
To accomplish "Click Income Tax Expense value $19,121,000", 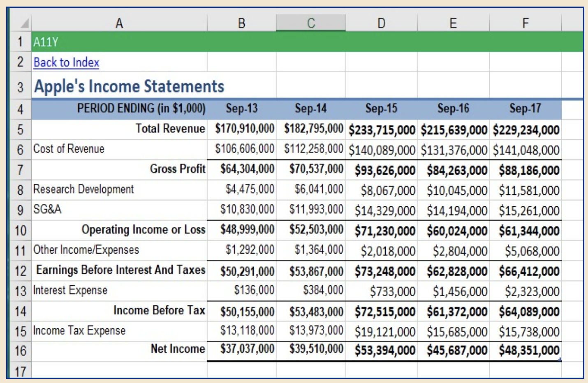I will [x=381, y=331].
